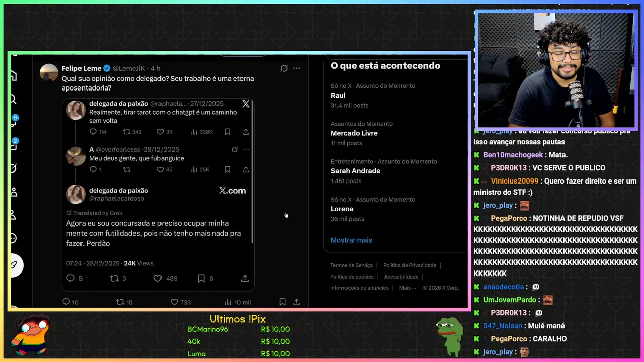The width and height of the screenshot is (644, 362).
Task: Click 'Ultimos !Pix' overlay heading
Action: click(237, 319)
